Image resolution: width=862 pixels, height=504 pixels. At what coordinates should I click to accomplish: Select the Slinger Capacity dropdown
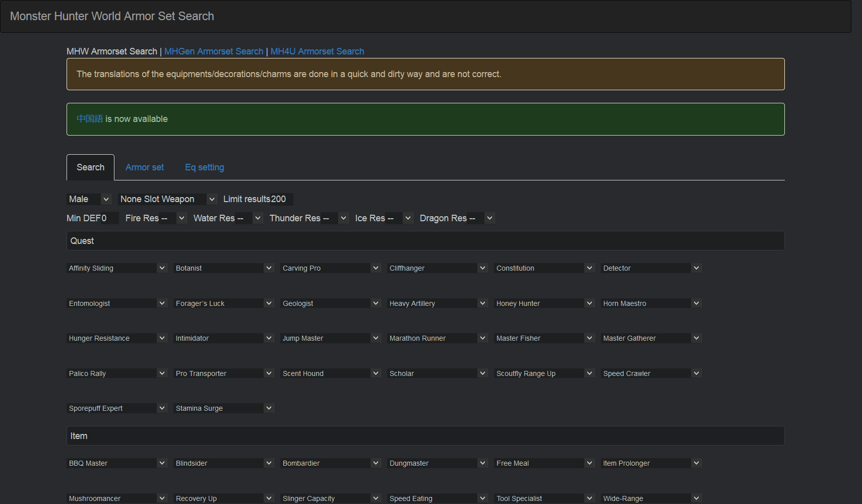pos(331,498)
